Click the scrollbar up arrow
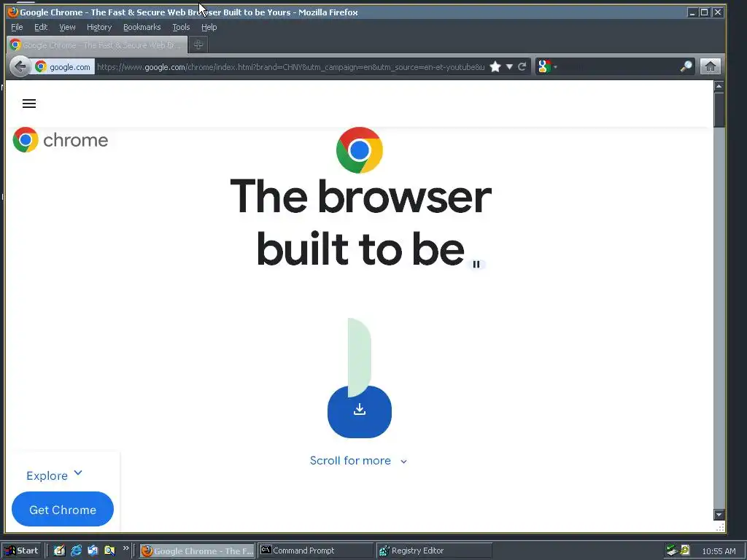 tap(719, 86)
